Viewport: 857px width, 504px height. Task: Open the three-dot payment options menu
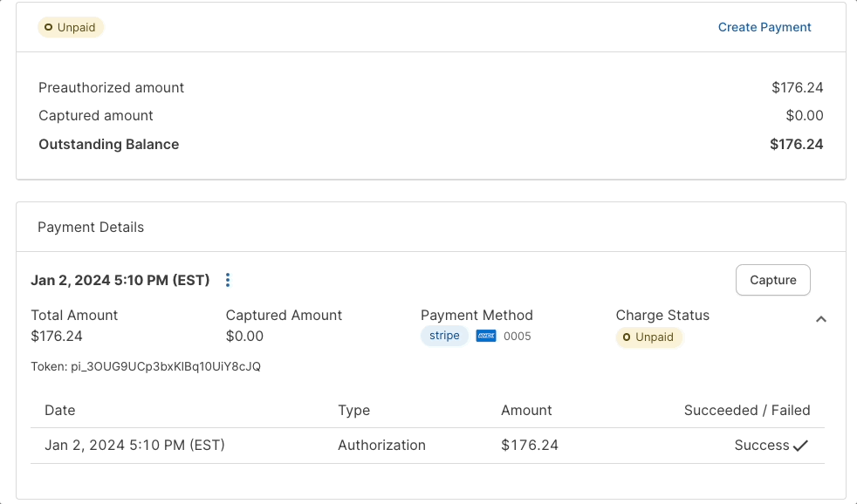(x=228, y=280)
